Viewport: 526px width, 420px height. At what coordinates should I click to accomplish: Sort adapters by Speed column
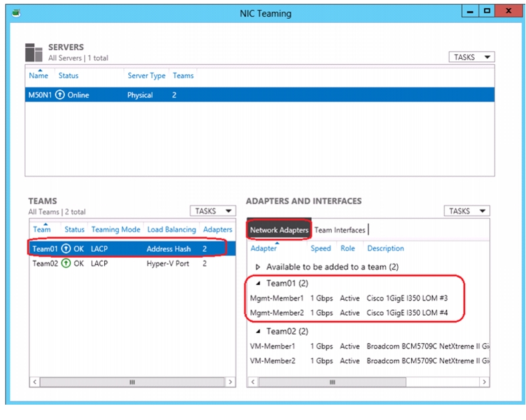320,248
